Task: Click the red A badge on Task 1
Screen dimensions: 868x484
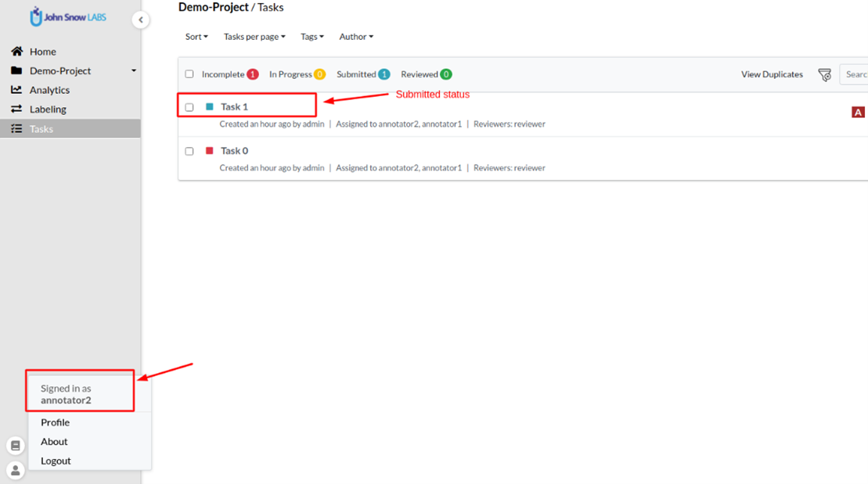Action: (x=858, y=113)
